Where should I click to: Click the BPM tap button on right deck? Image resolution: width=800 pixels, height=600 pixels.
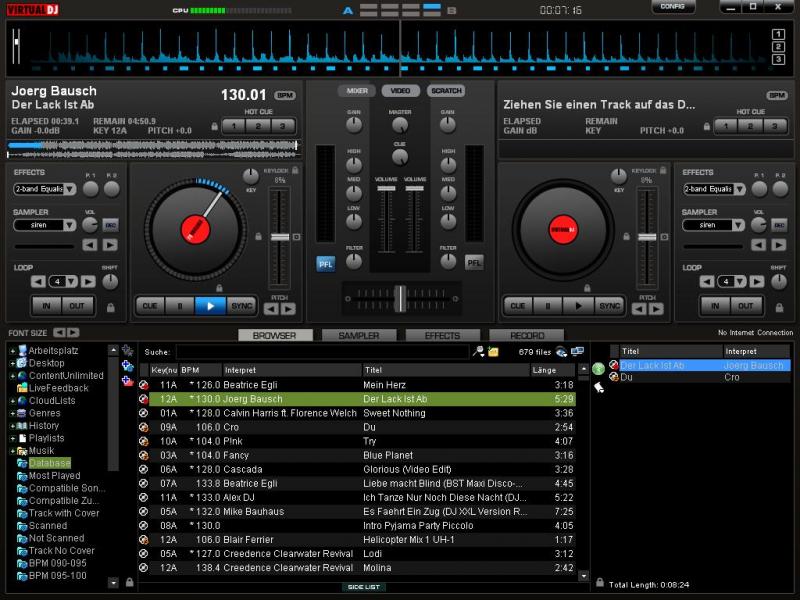[x=777, y=95]
